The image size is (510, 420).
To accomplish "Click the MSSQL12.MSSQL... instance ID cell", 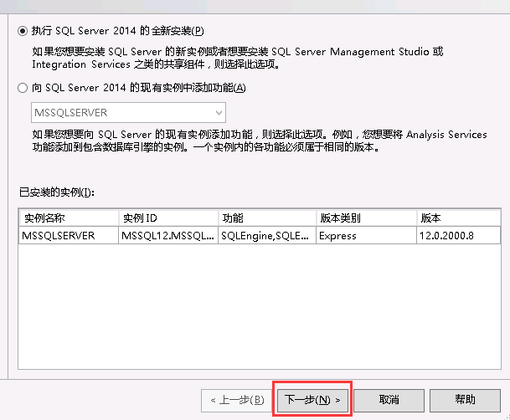I will click(x=168, y=235).
